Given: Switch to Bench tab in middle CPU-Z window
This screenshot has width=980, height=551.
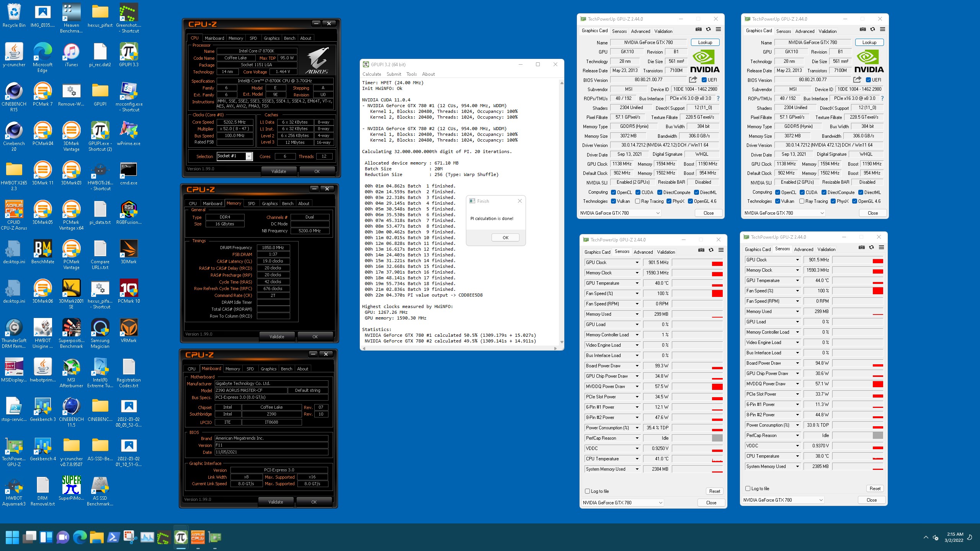Looking at the screenshot, I should coord(287,204).
